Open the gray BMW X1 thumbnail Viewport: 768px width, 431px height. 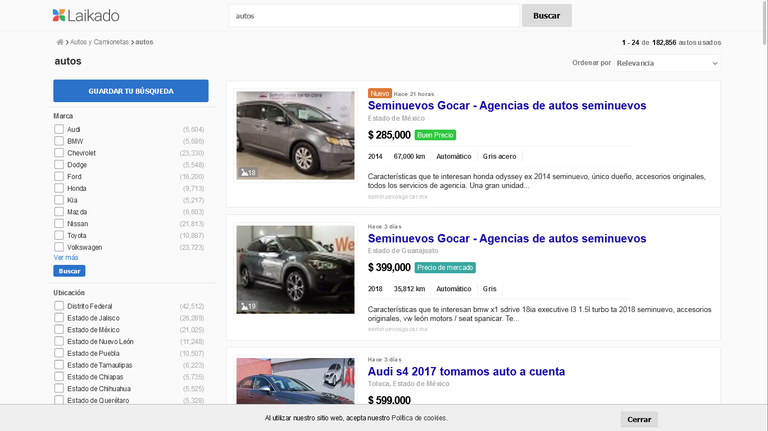click(x=295, y=269)
